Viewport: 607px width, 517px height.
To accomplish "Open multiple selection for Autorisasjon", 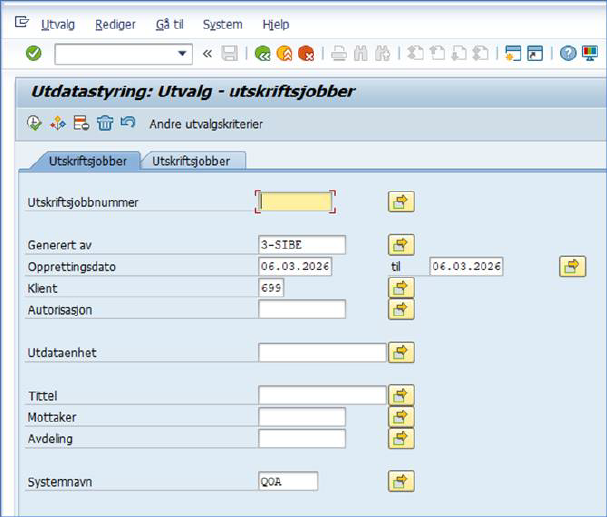I will click(401, 309).
